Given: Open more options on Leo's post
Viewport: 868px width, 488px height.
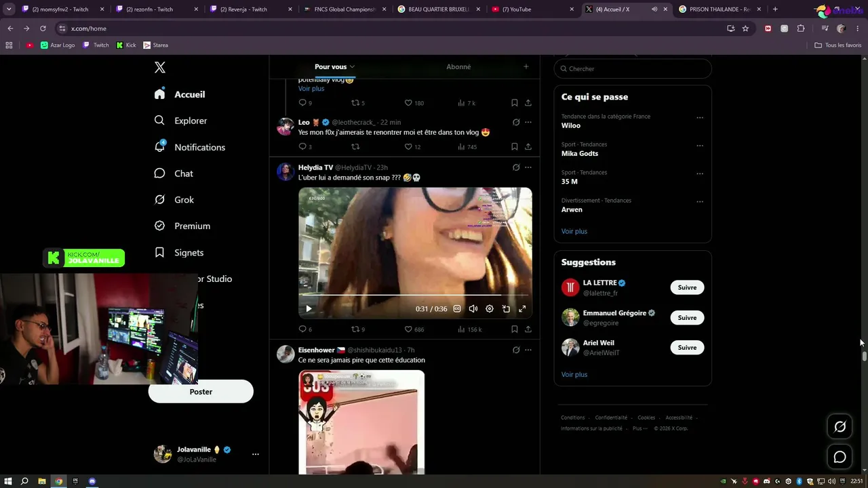Looking at the screenshot, I should coord(528,122).
